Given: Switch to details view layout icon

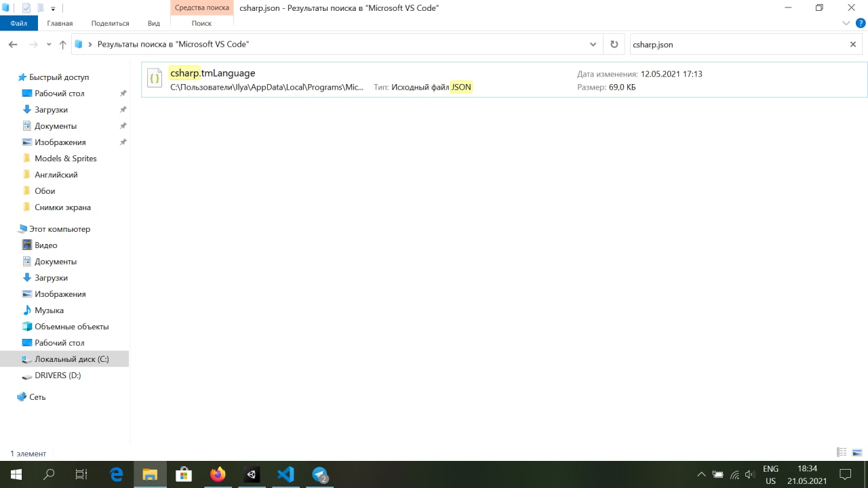Looking at the screenshot, I should click(x=842, y=453).
